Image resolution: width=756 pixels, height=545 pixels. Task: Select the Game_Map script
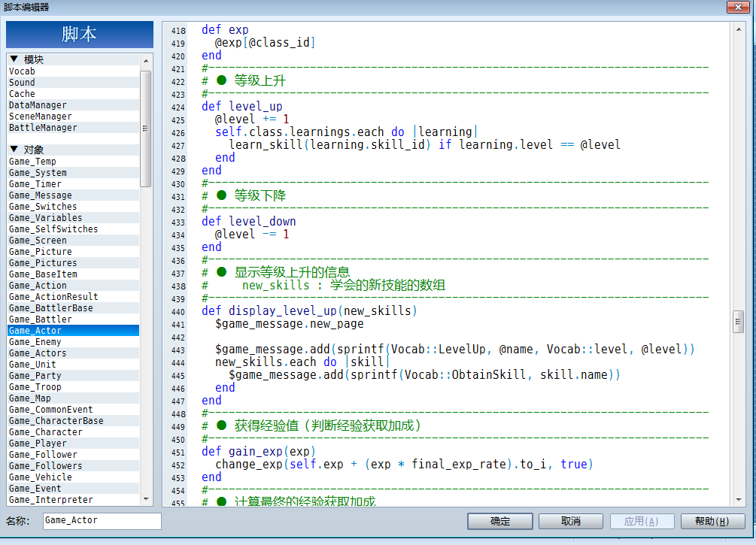pyautogui.click(x=73, y=398)
